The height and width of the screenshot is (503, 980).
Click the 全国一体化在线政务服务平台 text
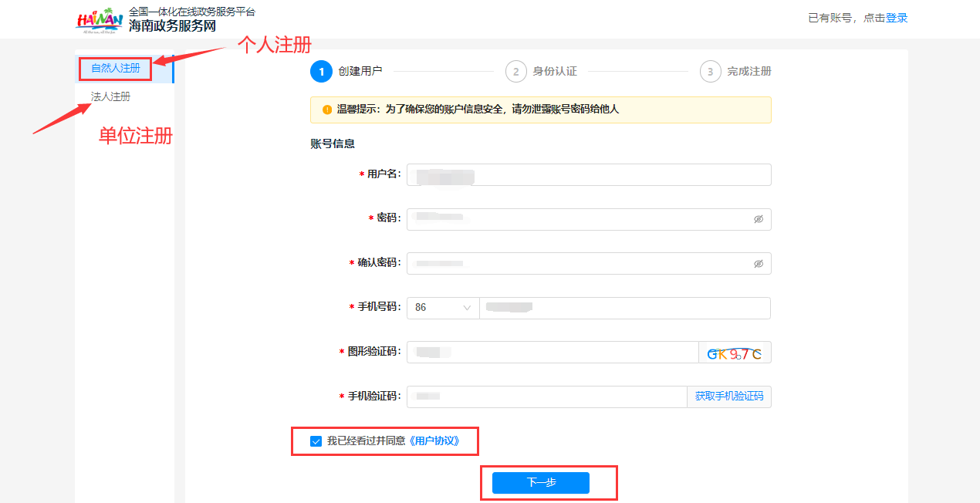[192, 12]
